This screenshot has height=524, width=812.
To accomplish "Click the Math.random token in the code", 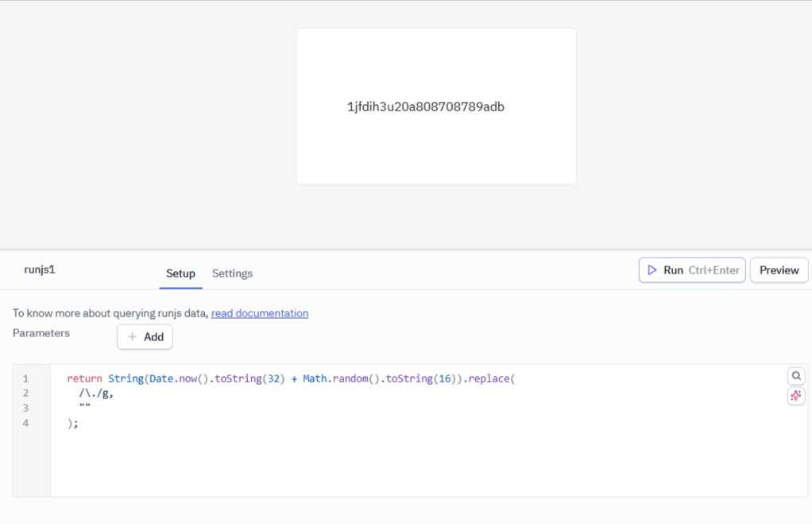I will pyautogui.click(x=334, y=378).
